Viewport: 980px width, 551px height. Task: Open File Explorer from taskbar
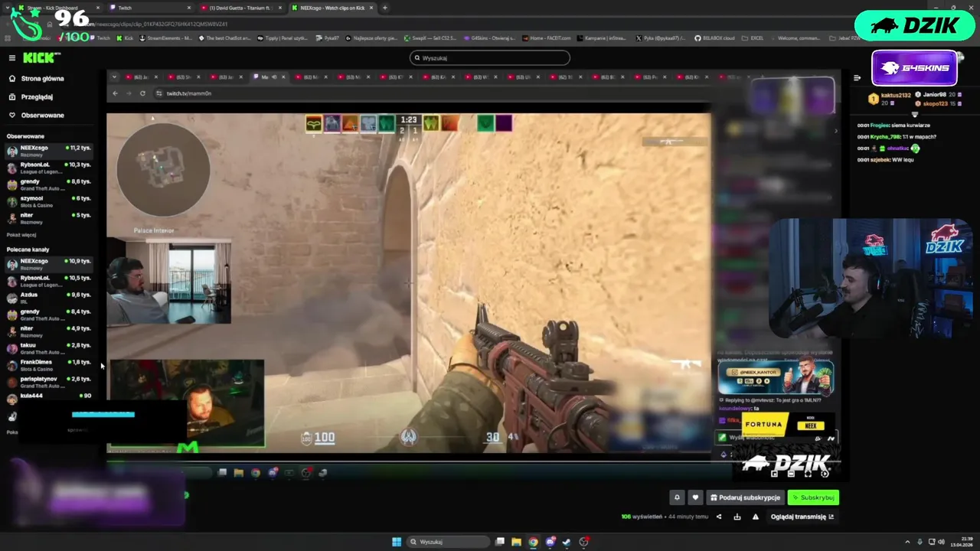[x=516, y=542]
